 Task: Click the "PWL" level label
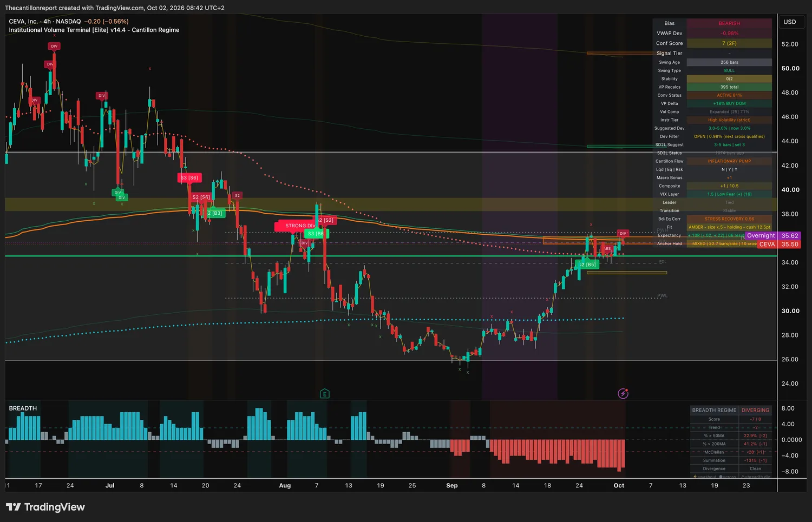point(662,296)
